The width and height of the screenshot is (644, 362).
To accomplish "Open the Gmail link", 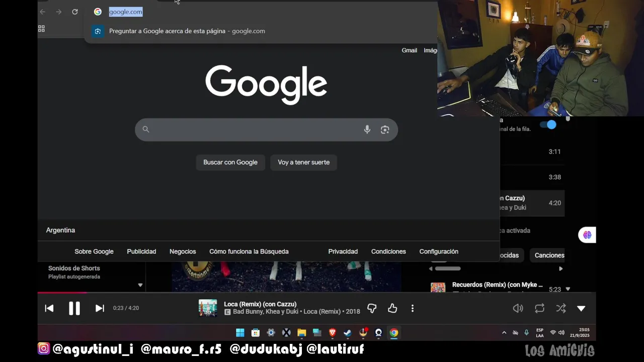I will [x=409, y=50].
